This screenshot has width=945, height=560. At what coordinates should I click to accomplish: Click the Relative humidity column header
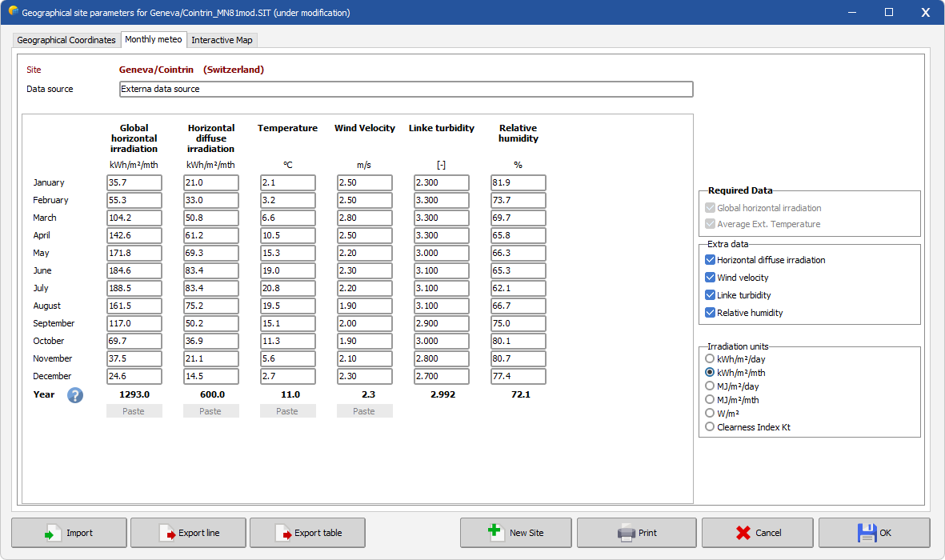[519, 134]
